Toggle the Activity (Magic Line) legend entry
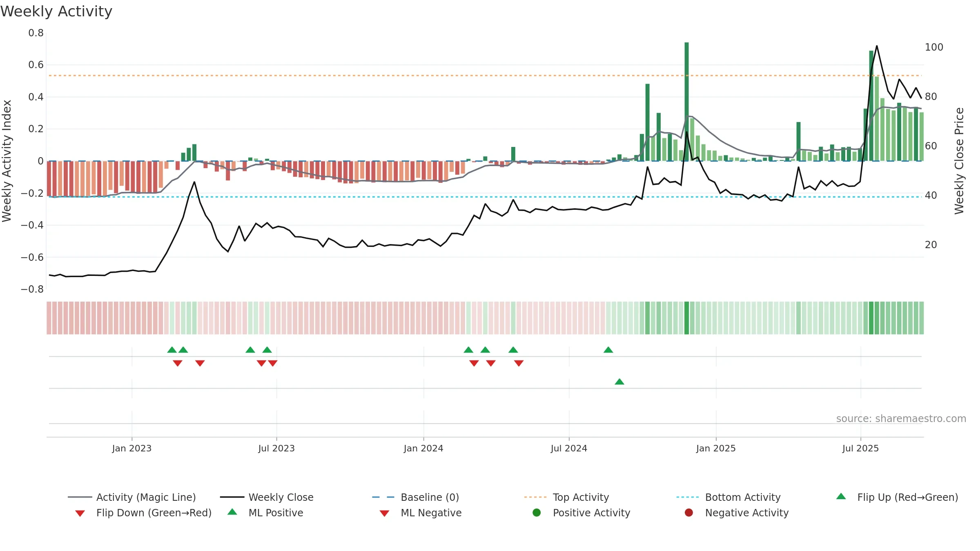This screenshot has height=551, width=980. coord(132,497)
